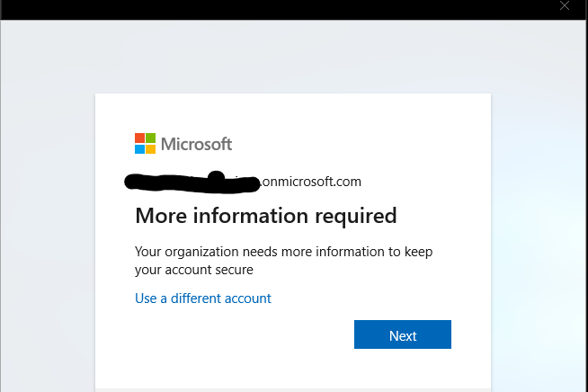The width and height of the screenshot is (588, 392).
Task: Click the word "required" in the heading
Action: pos(352,216)
